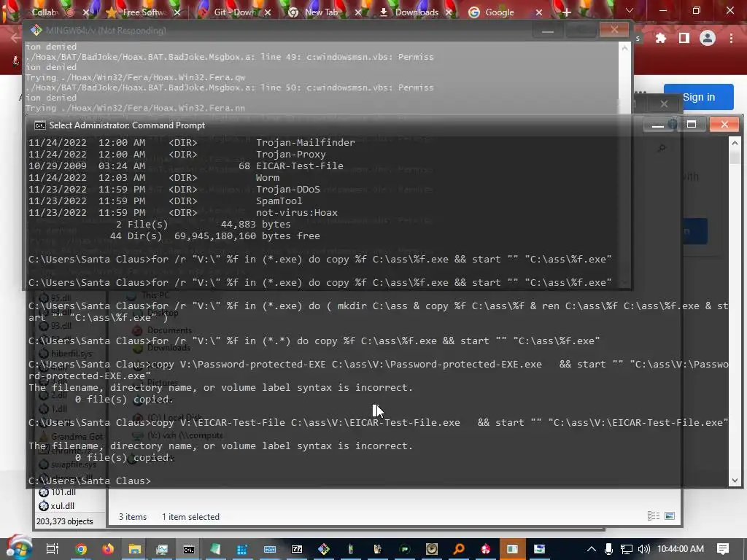Image resolution: width=747 pixels, height=560 pixels.
Task: Open the on-screen keyboard taskbar icon
Action: click(270, 549)
